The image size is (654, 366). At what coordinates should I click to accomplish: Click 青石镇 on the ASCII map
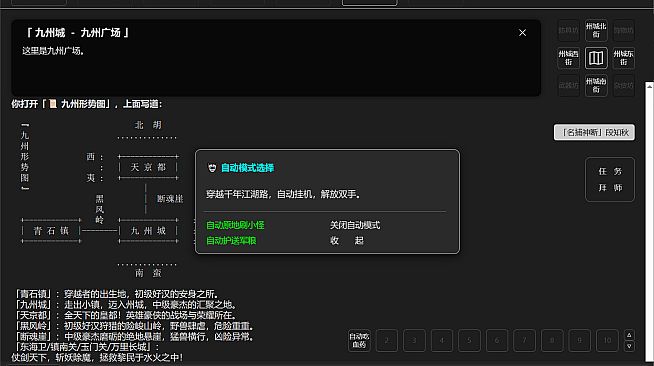coord(51,231)
